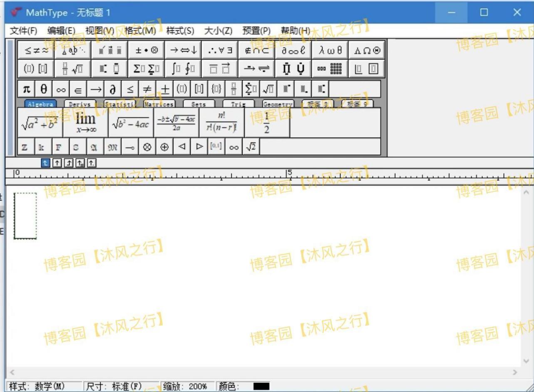Insert the quadratic formula expression
The width and height of the screenshot is (534, 392).
pos(176,123)
